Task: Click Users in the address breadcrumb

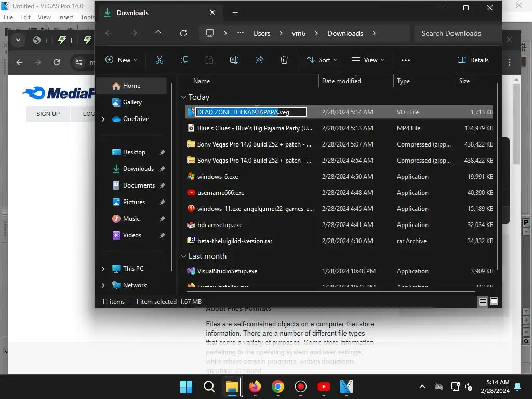Action: (262, 33)
